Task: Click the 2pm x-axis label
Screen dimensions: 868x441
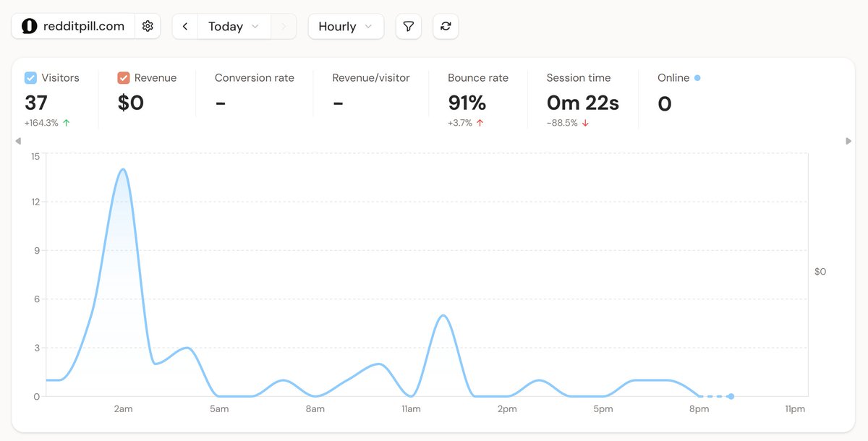Action: [x=507, y=409]
